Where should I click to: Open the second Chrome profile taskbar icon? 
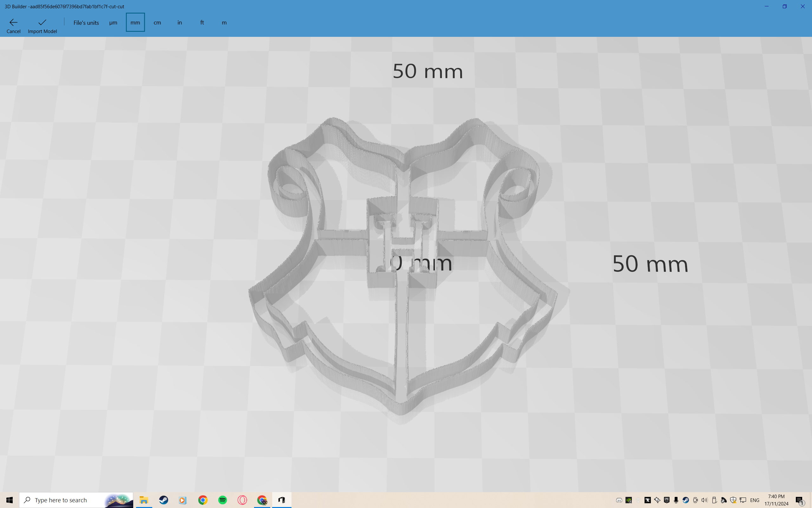pyautogui.click(x=262, y=500)
